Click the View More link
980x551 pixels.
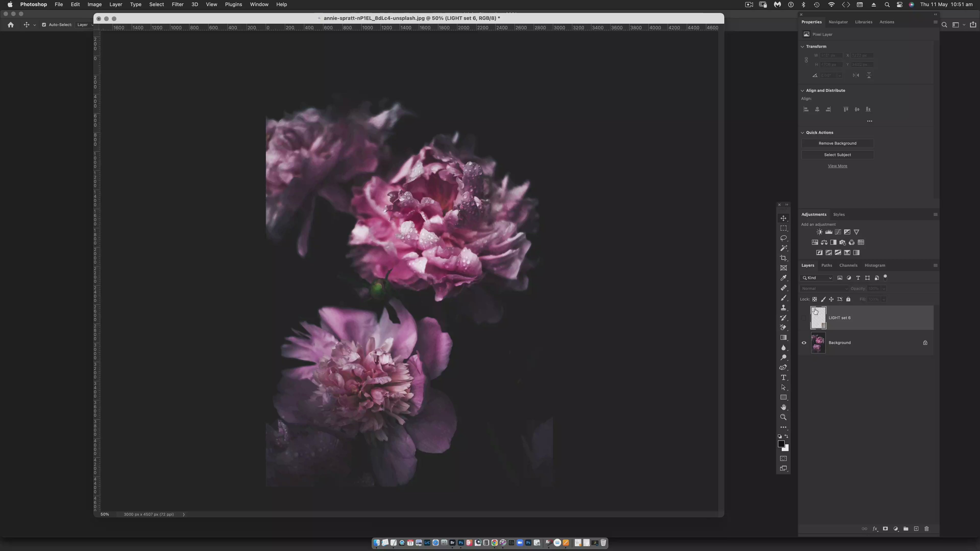point(837,166)
